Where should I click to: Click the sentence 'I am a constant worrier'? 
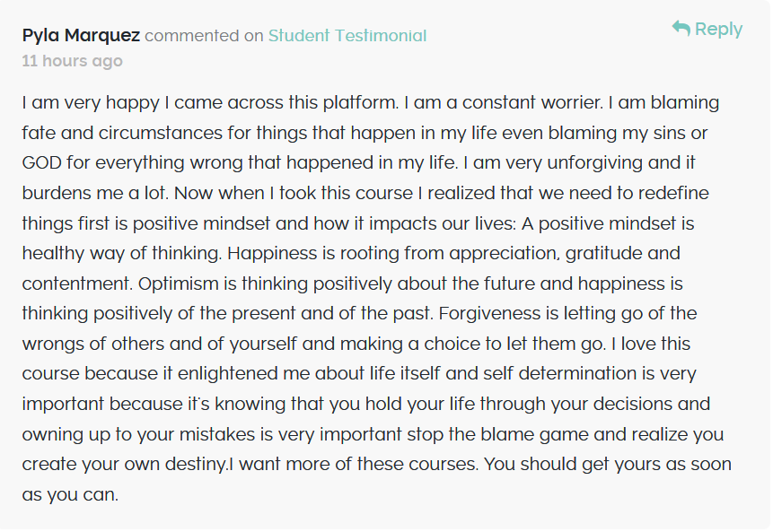(x=503, y=103)
